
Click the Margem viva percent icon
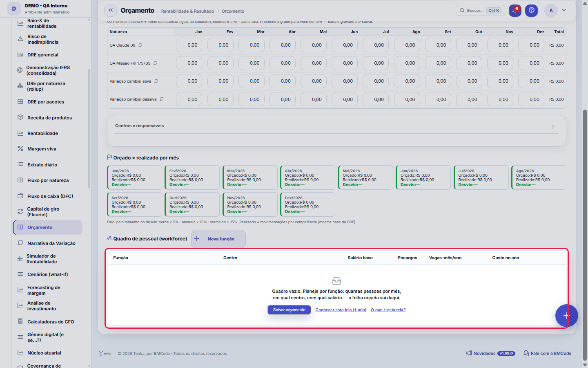coord(20,149)
